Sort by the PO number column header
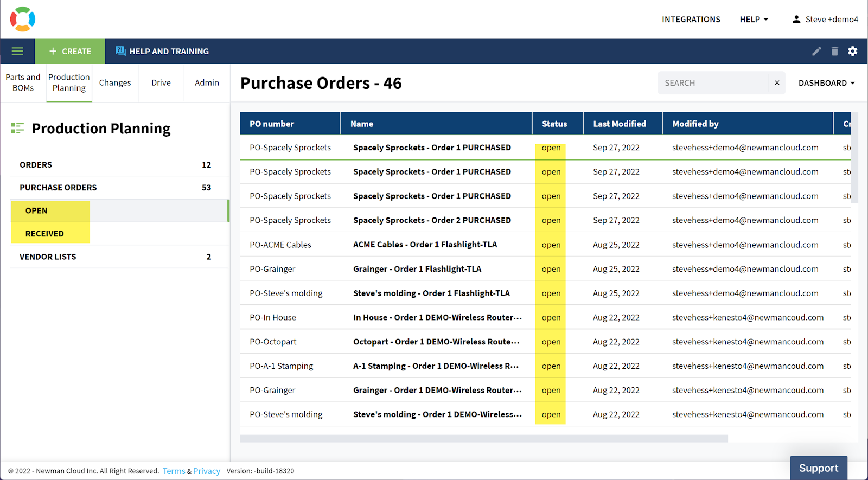 tap(290, 124)
